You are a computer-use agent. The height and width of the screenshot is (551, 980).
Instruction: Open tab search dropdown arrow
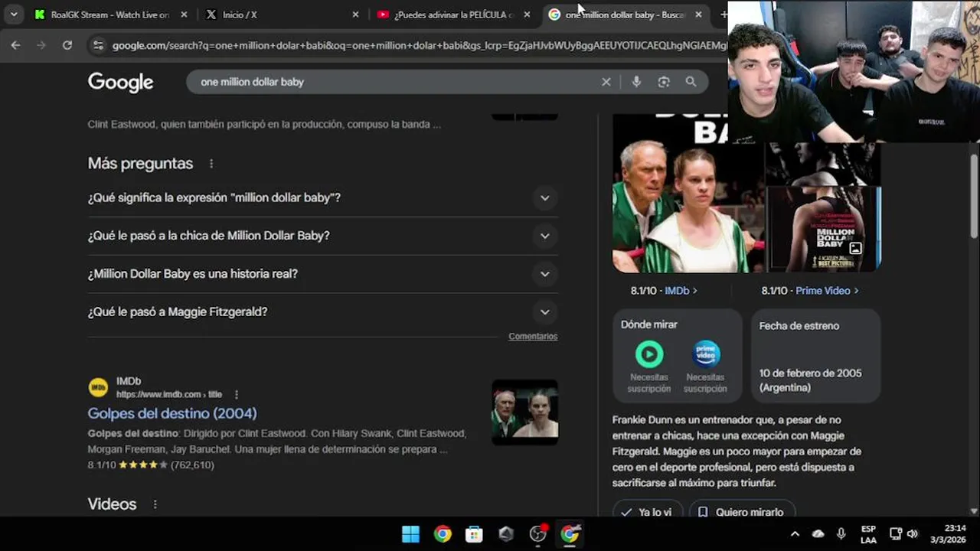click(14, 15)
